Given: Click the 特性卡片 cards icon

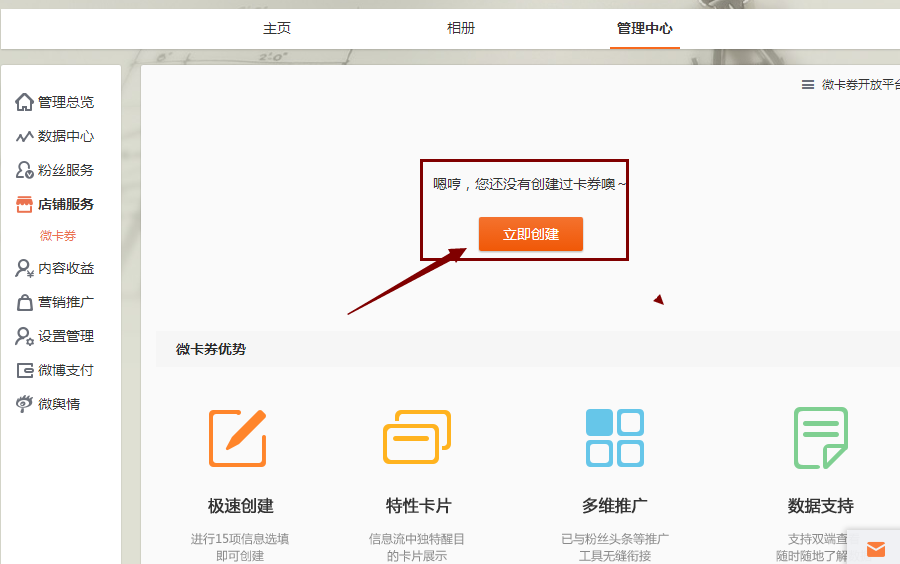Looking at the screenshot, I should 417,437.
